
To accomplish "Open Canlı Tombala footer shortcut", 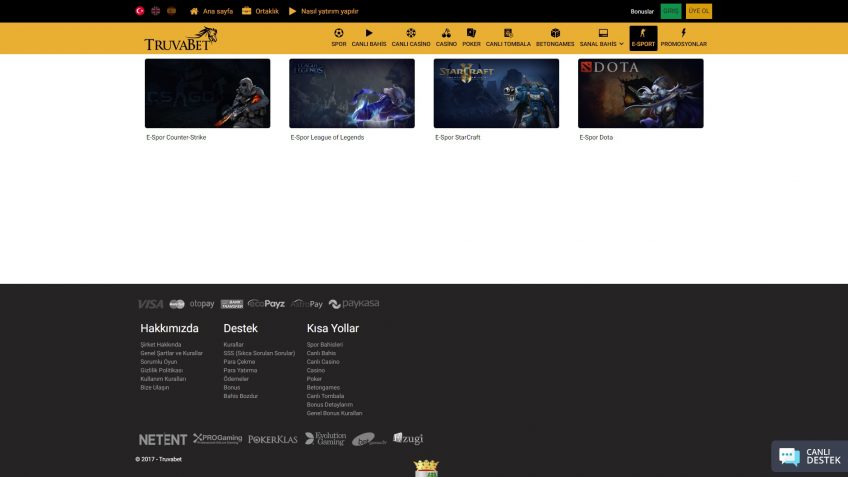I will [325, 396].
